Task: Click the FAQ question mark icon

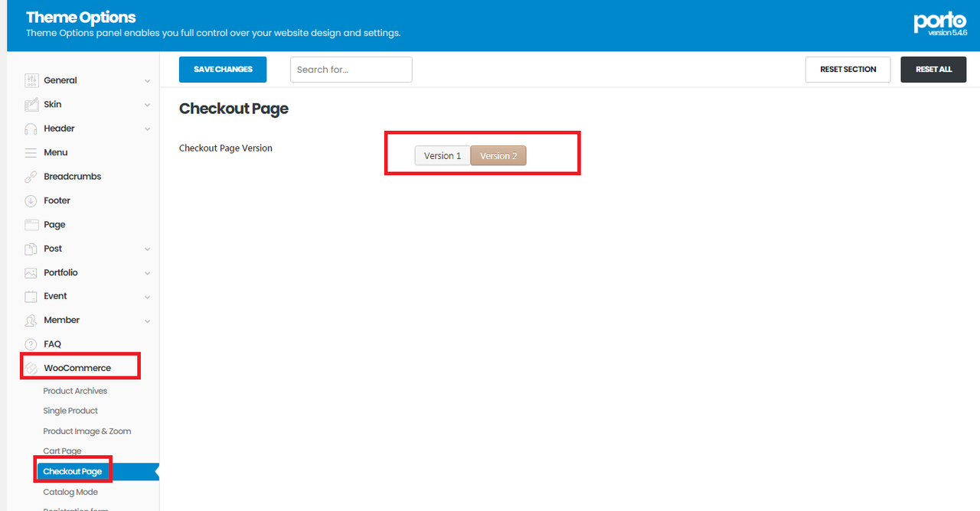Action: click(x=31, y=344)
